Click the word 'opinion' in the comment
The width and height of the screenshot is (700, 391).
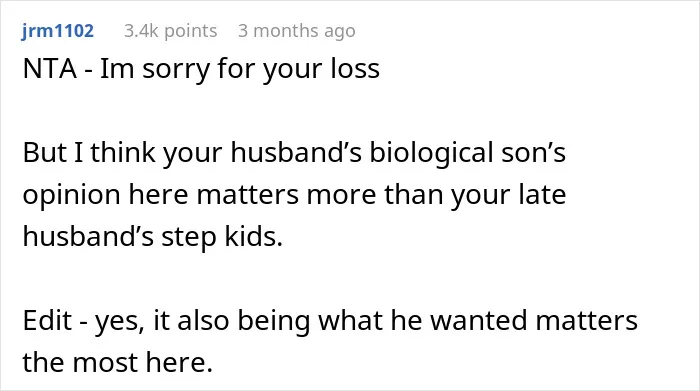pos(71,195)
